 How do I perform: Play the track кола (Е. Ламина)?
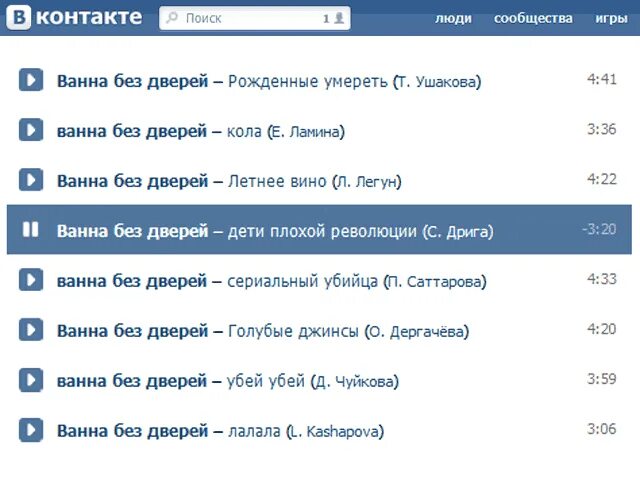coord(31,130)
